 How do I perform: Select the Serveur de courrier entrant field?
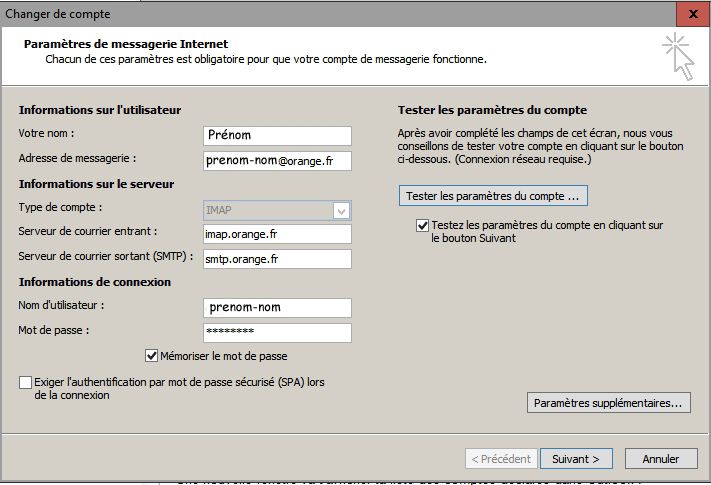tap(276, 234)
